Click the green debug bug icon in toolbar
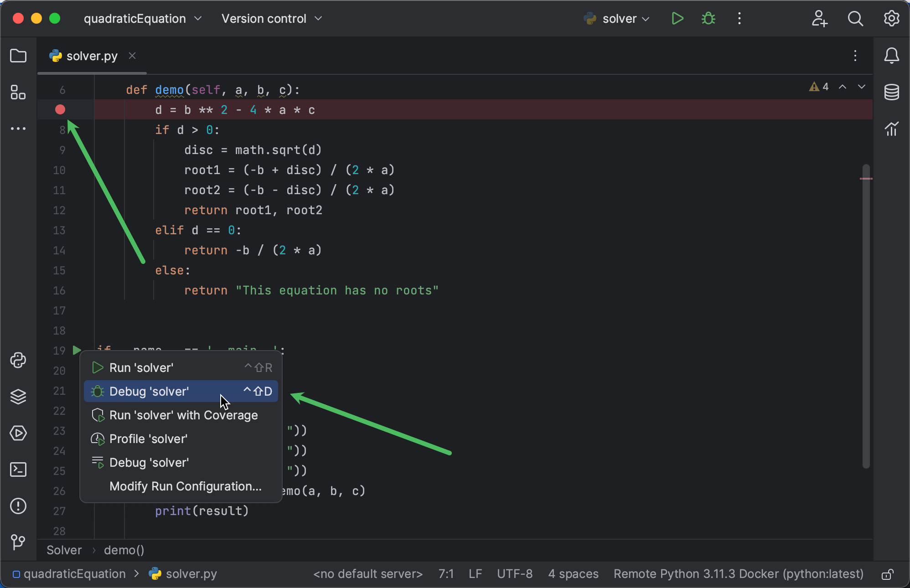The image size is (910, 588). click(x=708, y=19)
